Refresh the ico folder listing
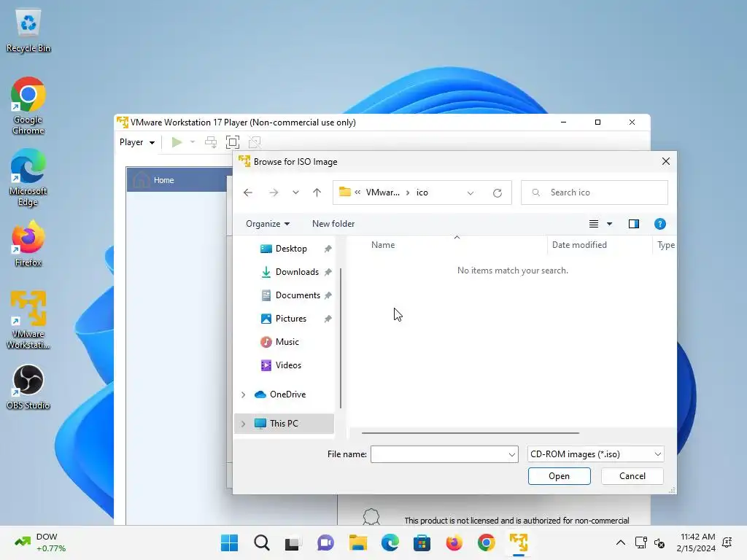The image size is (747, 560). tap(498, 192)
